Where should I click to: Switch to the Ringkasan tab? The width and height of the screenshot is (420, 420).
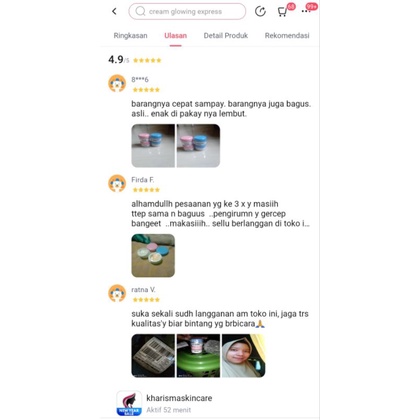tap(130, 36)
